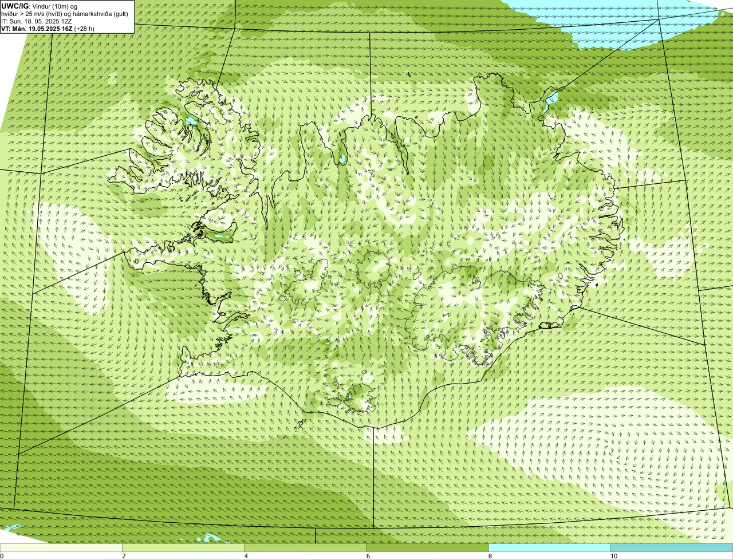This screenshot has width=733, height=560.
Task: Click the 2–4 m/s pale green legend swatch
Action: pos(183,548)
